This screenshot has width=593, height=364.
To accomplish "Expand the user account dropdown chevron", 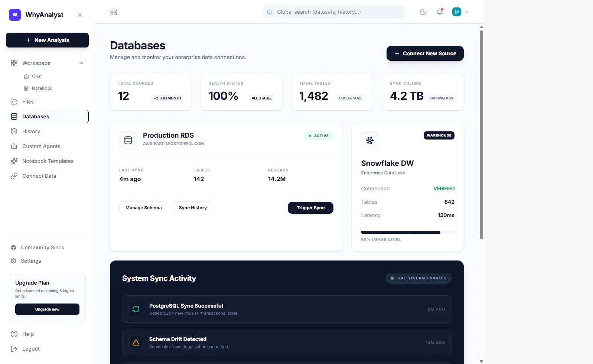I will 467,12.
